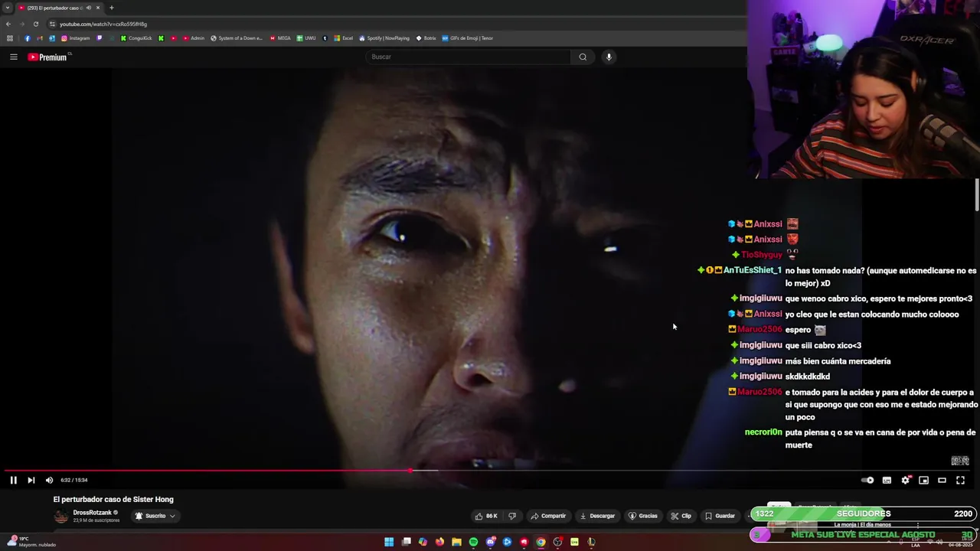This screenshot has width=980, height=551.
Task: Open the player settings gear
Action: (905, 480)
